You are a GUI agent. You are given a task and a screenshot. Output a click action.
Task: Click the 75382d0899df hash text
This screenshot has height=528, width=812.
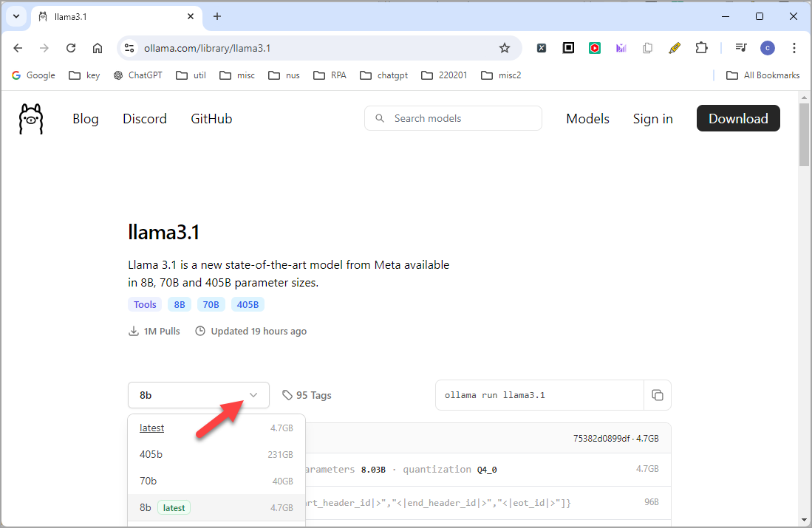[x=601, y=439]
